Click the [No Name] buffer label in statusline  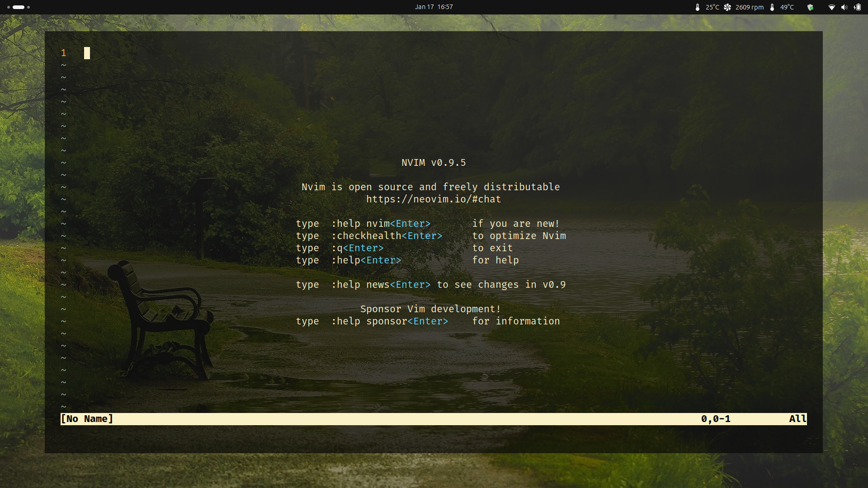[87, 419]
